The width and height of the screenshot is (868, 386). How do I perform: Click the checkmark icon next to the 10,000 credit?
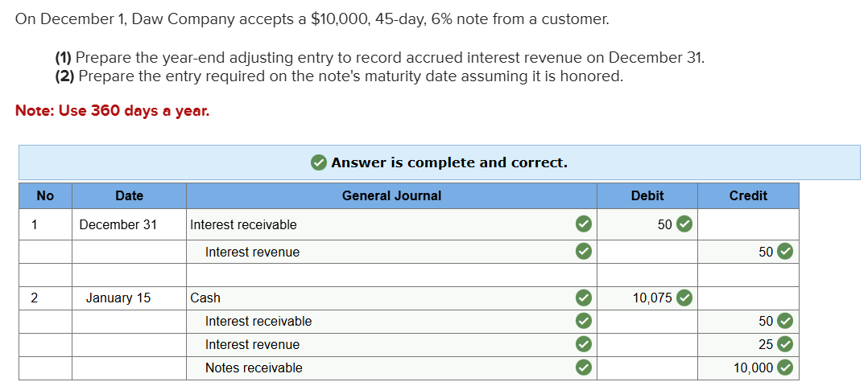point(785,368)
